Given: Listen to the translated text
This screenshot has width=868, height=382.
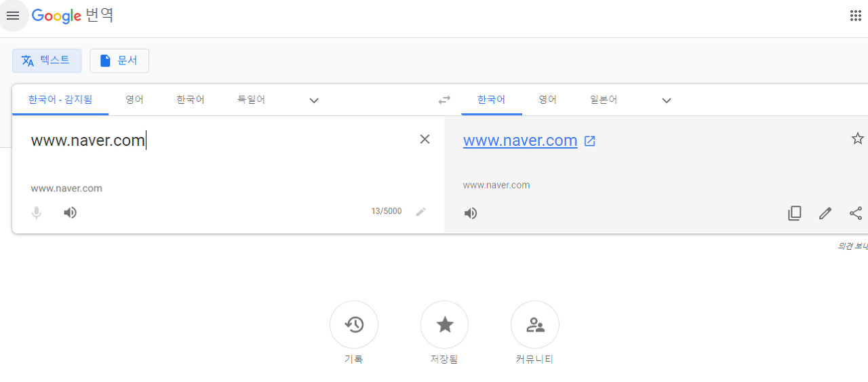Looking at the screenshot, I should click(471, 214).
